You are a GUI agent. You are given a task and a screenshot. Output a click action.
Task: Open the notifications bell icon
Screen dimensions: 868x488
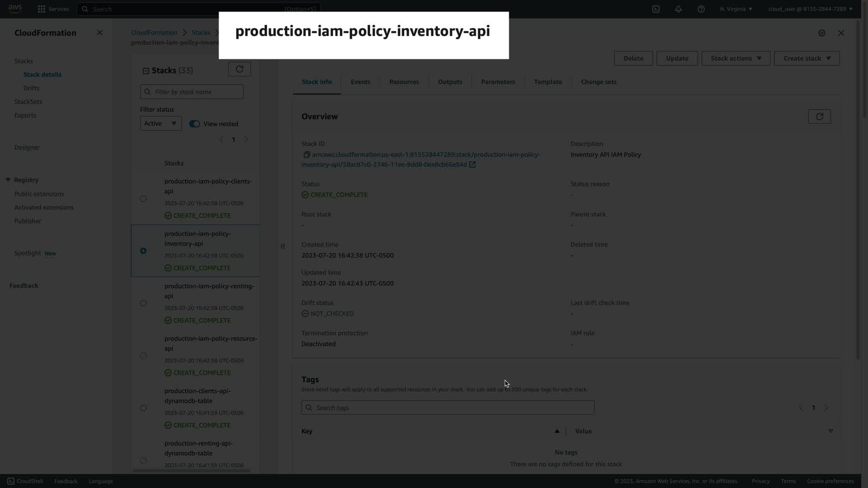[x=678, y=9]
